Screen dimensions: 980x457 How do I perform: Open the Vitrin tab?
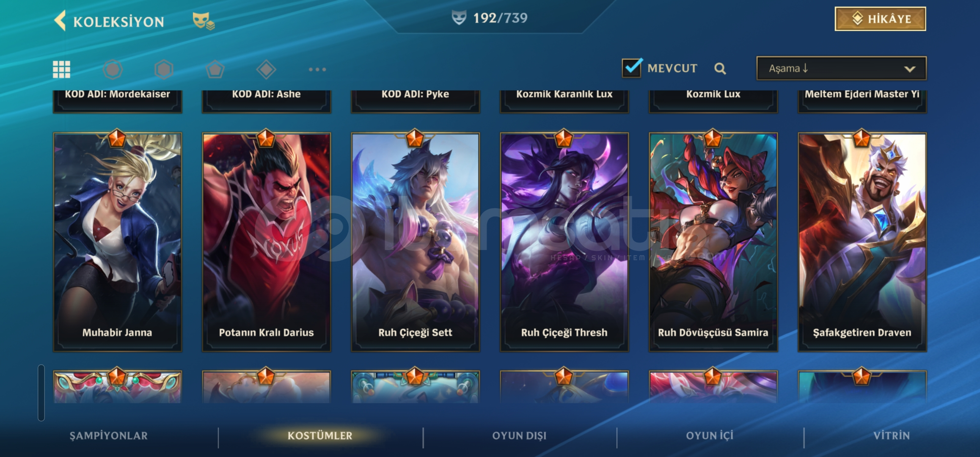892,435
